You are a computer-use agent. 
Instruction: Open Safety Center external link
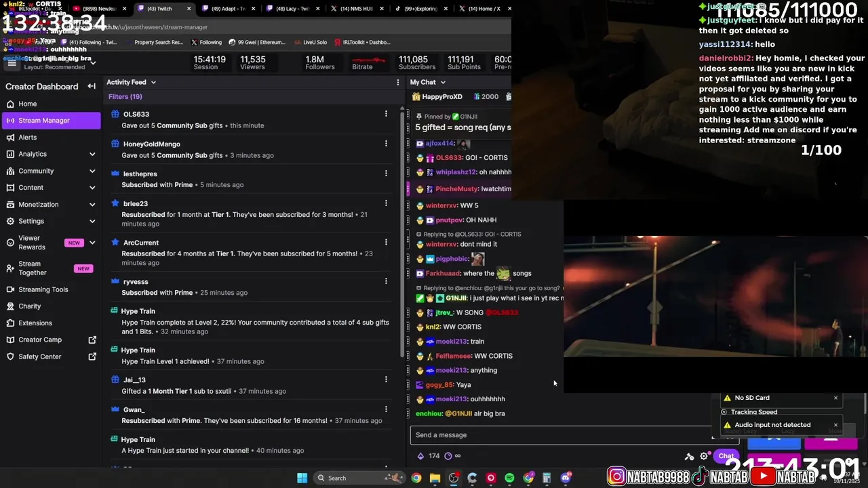51,357
